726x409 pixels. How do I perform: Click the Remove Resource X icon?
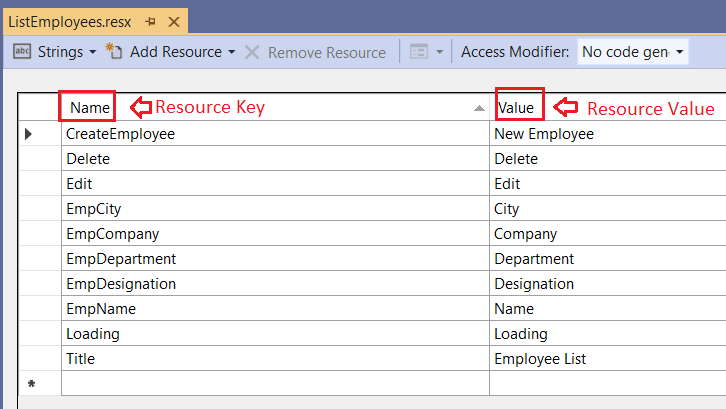point(252,52)
